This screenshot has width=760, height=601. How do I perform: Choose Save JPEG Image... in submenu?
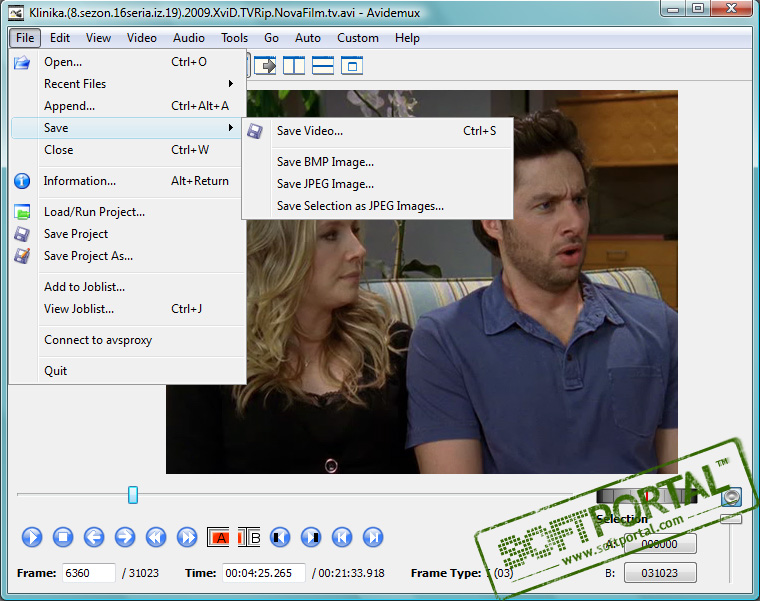point(378,184)
